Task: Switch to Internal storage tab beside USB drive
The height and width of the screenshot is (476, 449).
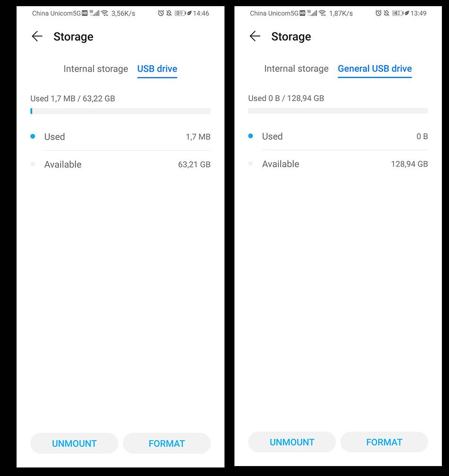Action: pyautogui.click(x=95, y=69)
